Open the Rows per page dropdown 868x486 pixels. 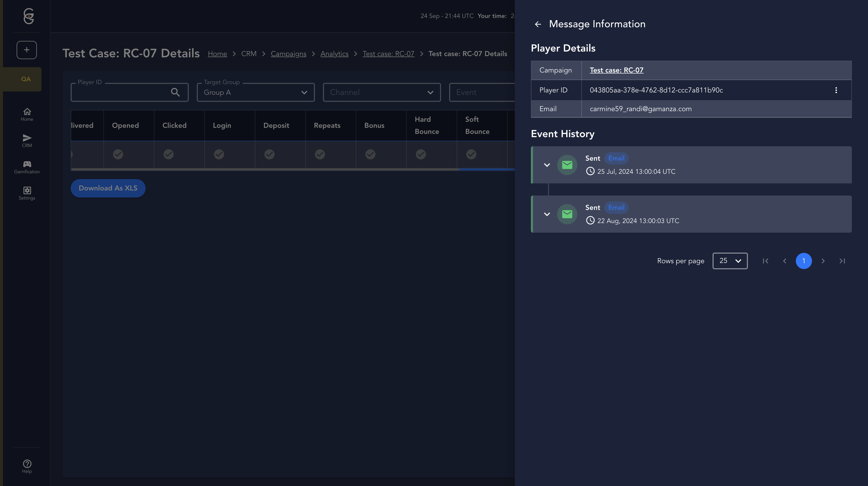[x=730, y=261]
